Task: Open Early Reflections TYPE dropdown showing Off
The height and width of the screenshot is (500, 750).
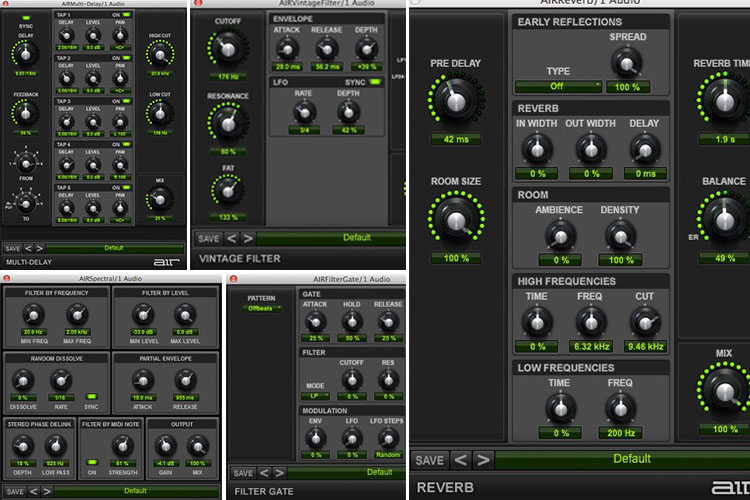Action: [x=558, y=87]
